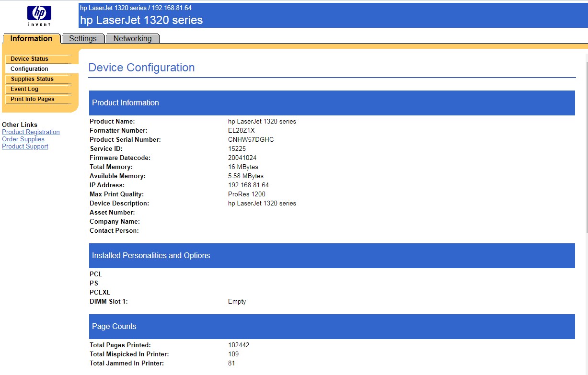Viewport: 588px width, 375px height.
Task: Click the Total Mispicked In Printer label
Action: [x=129, y=354]
